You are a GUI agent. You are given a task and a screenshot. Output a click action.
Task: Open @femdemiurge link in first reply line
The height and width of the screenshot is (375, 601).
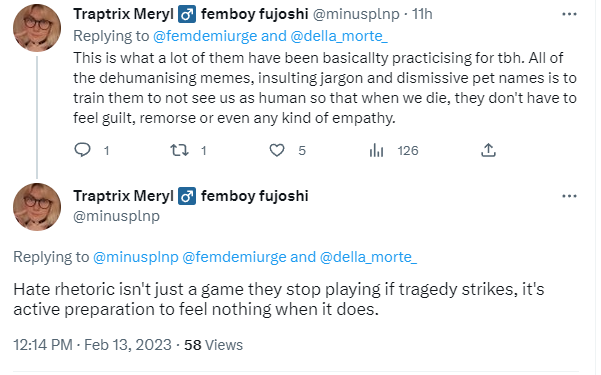click(205, 36)
